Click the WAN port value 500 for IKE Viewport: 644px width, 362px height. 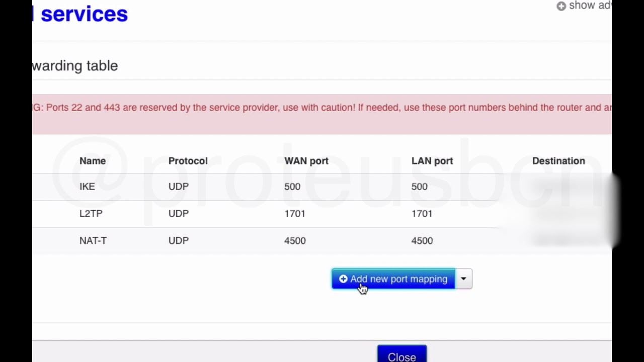[x=292, y=187]
